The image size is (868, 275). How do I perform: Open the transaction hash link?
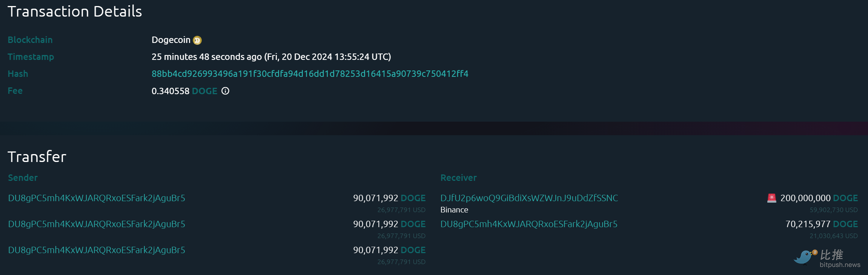click(x=310, y=74)
